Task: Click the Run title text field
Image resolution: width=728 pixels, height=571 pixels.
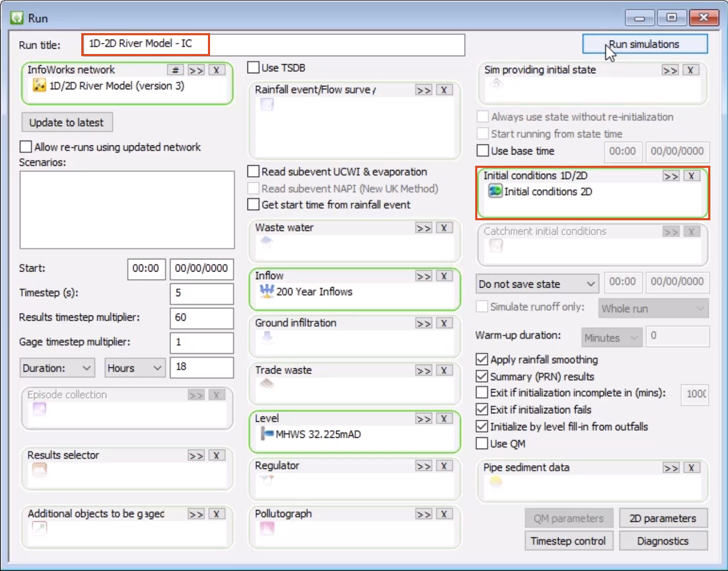Action: click(273, 44)
